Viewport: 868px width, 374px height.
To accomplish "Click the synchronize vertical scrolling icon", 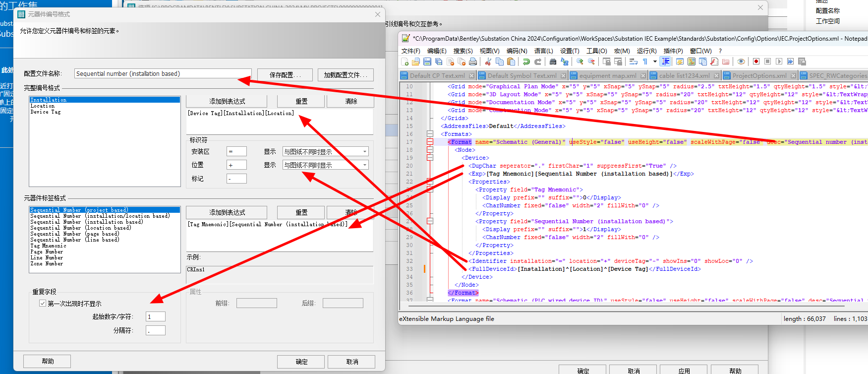I will click(x=607, y=62).
